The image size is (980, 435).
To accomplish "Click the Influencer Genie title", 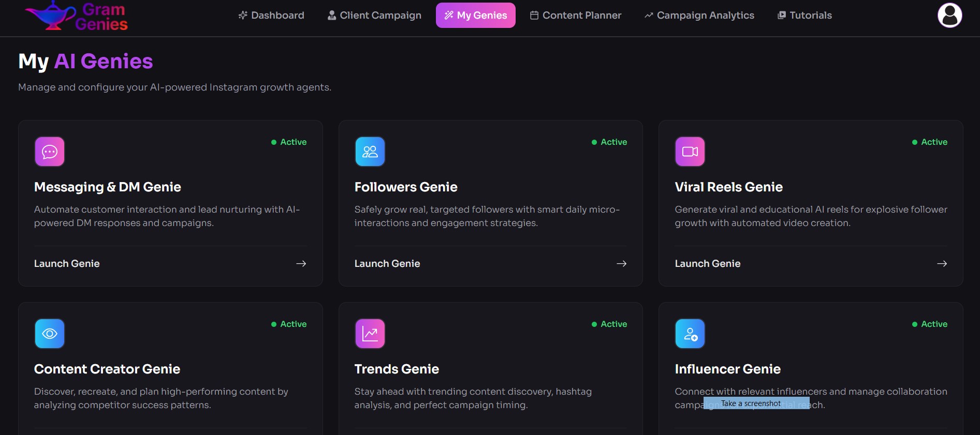I will pyautogui.click(x=728, y=369).
